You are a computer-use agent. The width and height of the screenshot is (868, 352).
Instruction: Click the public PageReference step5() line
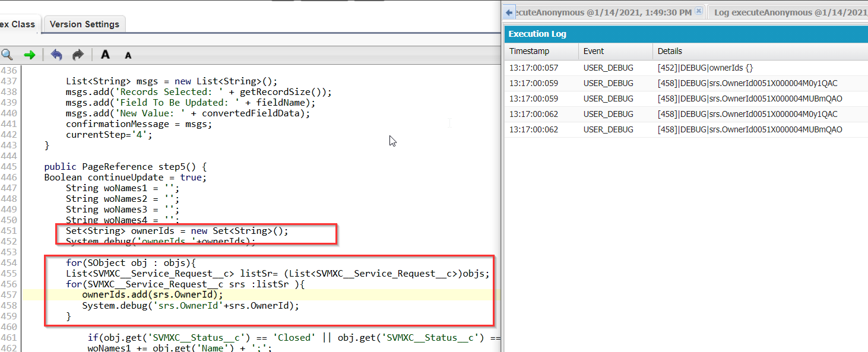125,167
